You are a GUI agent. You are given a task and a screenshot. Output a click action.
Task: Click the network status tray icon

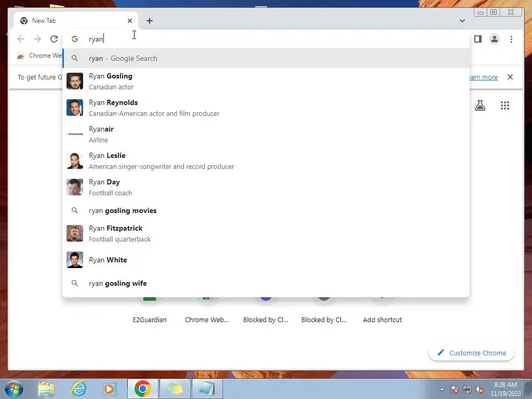click(467, 389)
